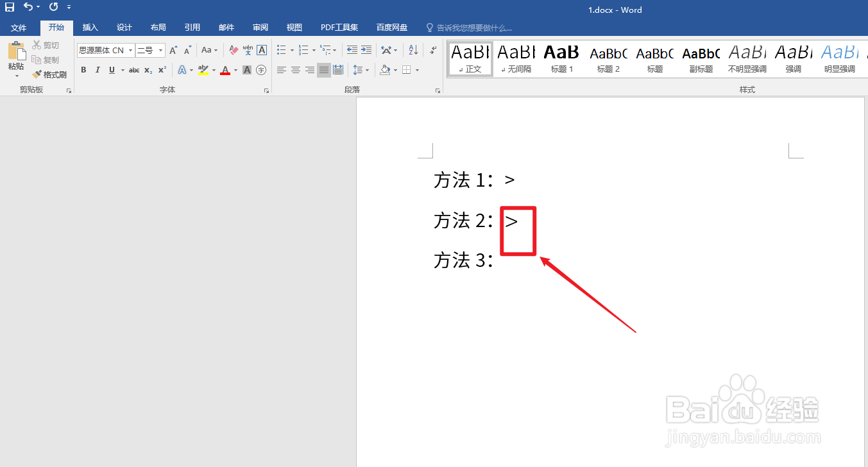Screen dimensions: 868x467
Task: Clear all formatting with the eraser icon
Action: click(x=234, y=50)
